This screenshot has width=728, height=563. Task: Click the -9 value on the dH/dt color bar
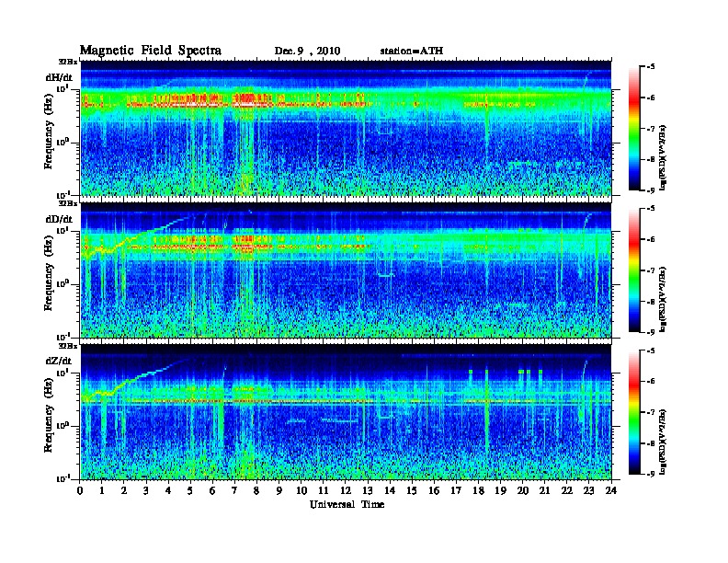pos(651,190)
